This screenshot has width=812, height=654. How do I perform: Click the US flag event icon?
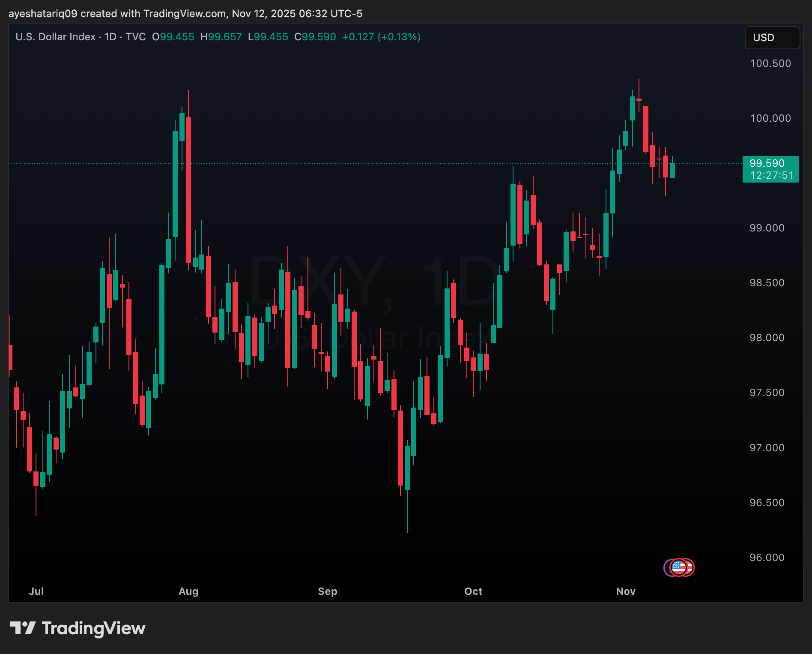point(679,567)
